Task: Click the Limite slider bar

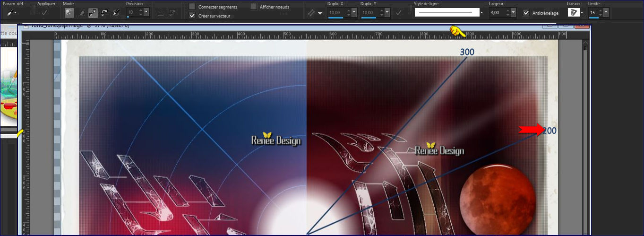Action: pos(594,17)
